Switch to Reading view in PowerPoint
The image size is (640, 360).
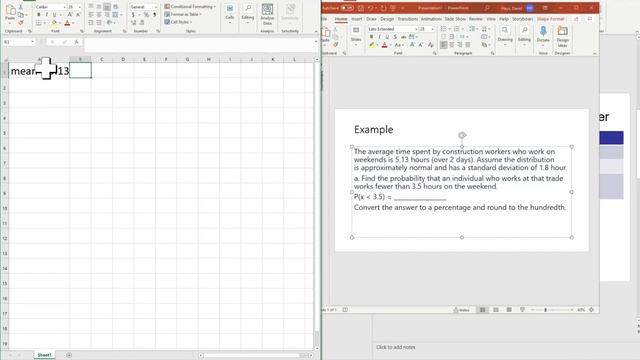click(509, 310)
